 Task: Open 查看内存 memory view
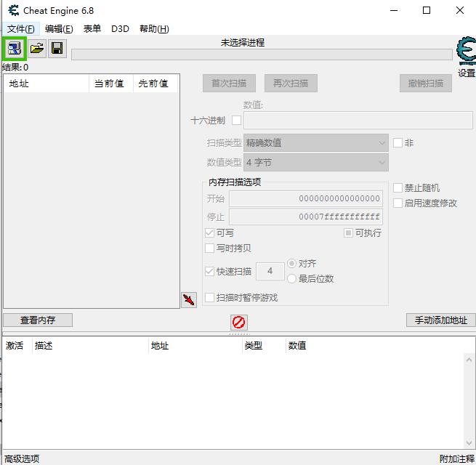coord(38,320)
